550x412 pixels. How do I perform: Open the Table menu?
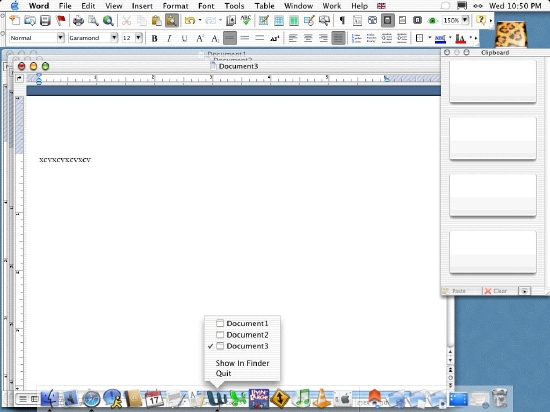[264, 6]
